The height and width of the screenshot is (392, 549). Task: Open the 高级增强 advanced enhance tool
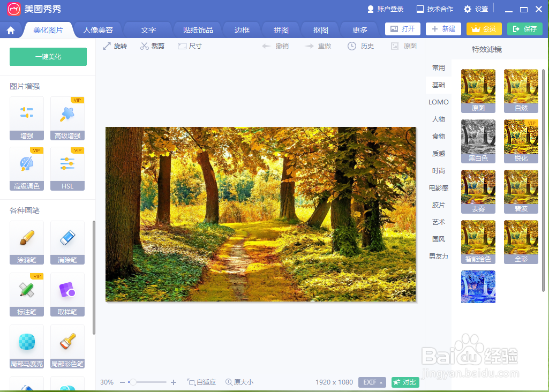[67, 118]
